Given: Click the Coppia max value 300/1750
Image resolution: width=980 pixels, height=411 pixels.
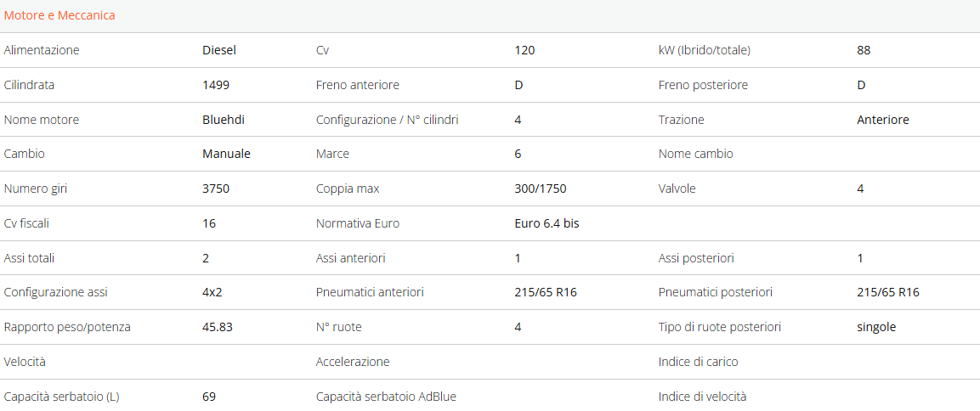Looking at the screenshot, I should pyautogui.click(x=541, y=189).
